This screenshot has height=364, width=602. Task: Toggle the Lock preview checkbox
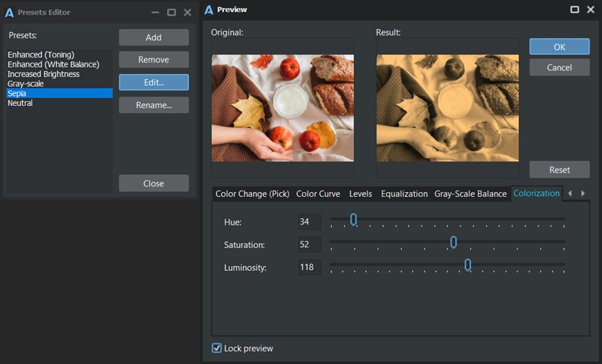click(217, 348)
